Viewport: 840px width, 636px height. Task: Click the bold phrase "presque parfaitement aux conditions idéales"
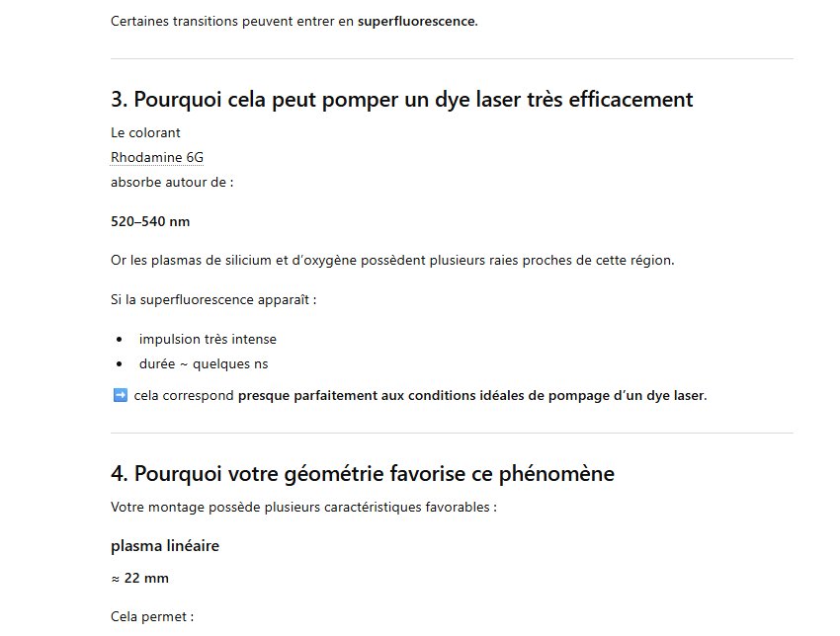pyautogui.click(x=395, y=396)
